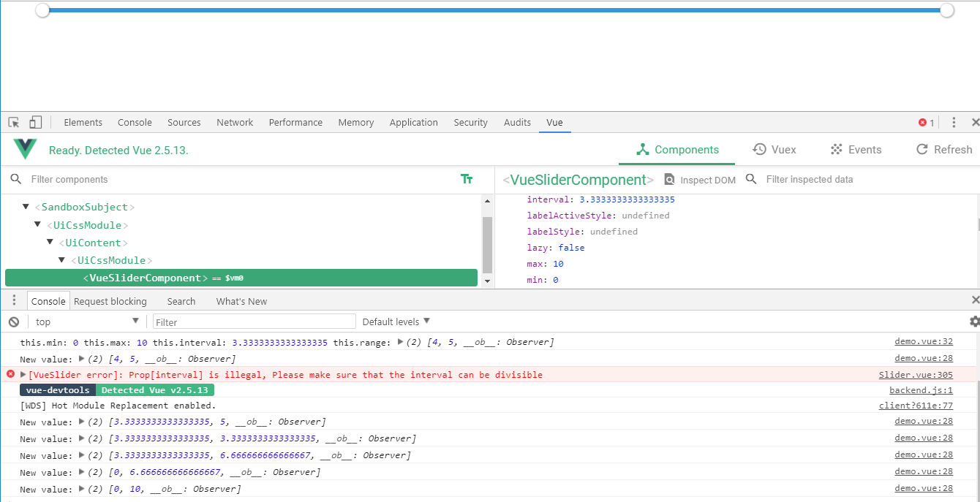Image resolution: width=980 pixels, height=502 pixels.
Task: Click the component tree scrollbar
Action: 487,245
